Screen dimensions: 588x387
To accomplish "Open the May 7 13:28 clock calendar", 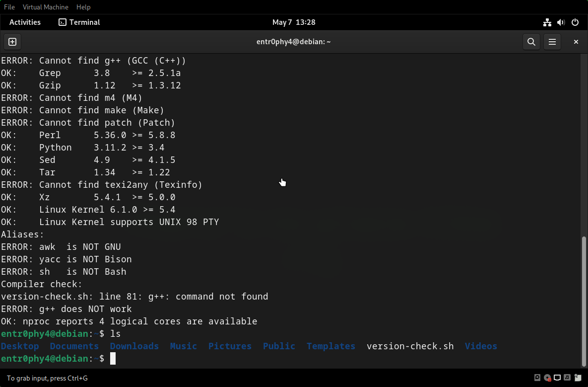I will (x=294, y=22).
